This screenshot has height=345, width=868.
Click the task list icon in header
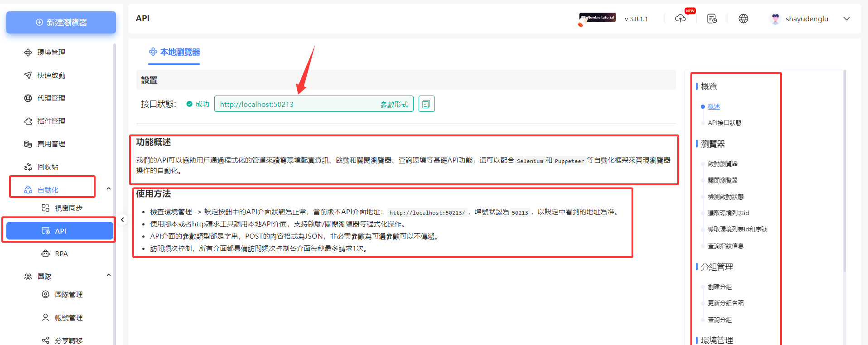pos(712,19)
